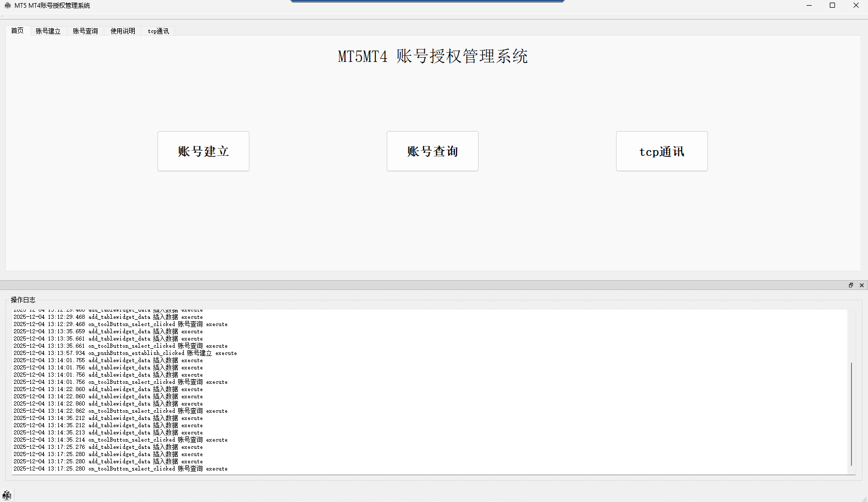Switch to the 账号查询 tab

pos(85,30)
